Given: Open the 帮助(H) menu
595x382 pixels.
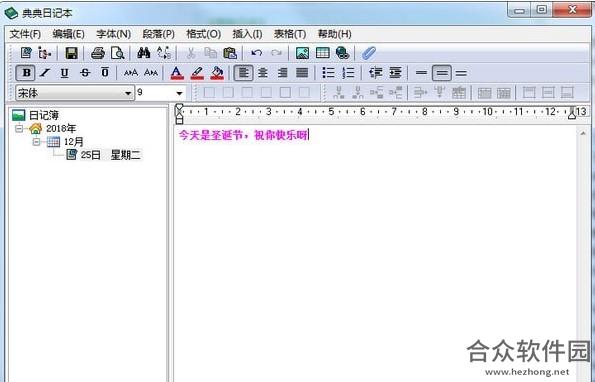Looking at the screenshot, I should coord(334,34).
